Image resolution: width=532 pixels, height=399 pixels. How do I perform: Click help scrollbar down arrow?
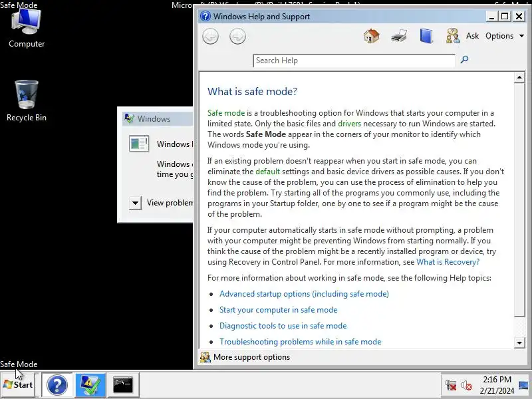pyautogui.click(x=519, y=342)
